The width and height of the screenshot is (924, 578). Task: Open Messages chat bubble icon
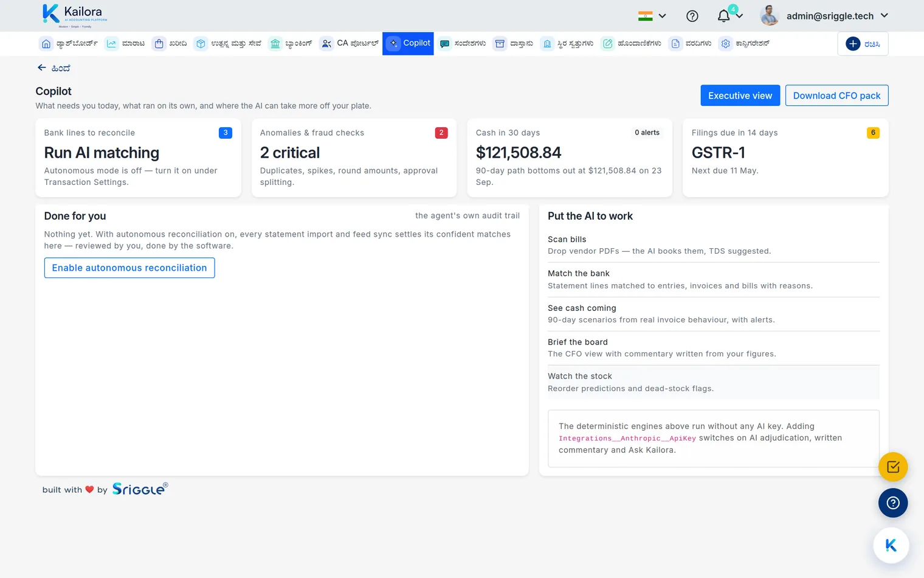[x=444, y=44]
